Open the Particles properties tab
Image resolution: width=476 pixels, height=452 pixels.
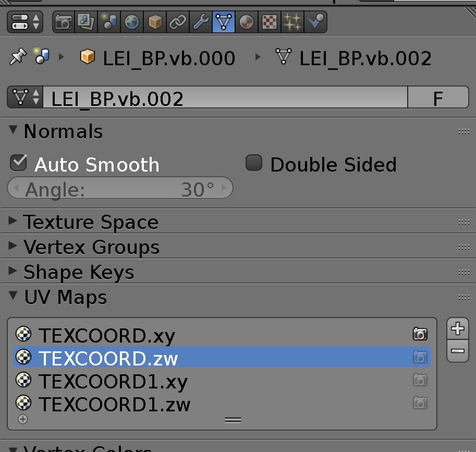(x=292, y=22)
